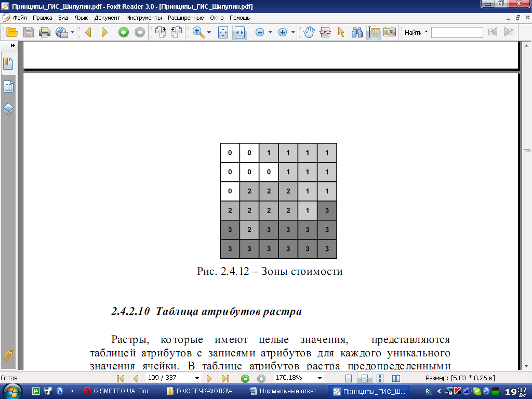Click the email document globe icon
532x399 pixels.
(62, 32)
